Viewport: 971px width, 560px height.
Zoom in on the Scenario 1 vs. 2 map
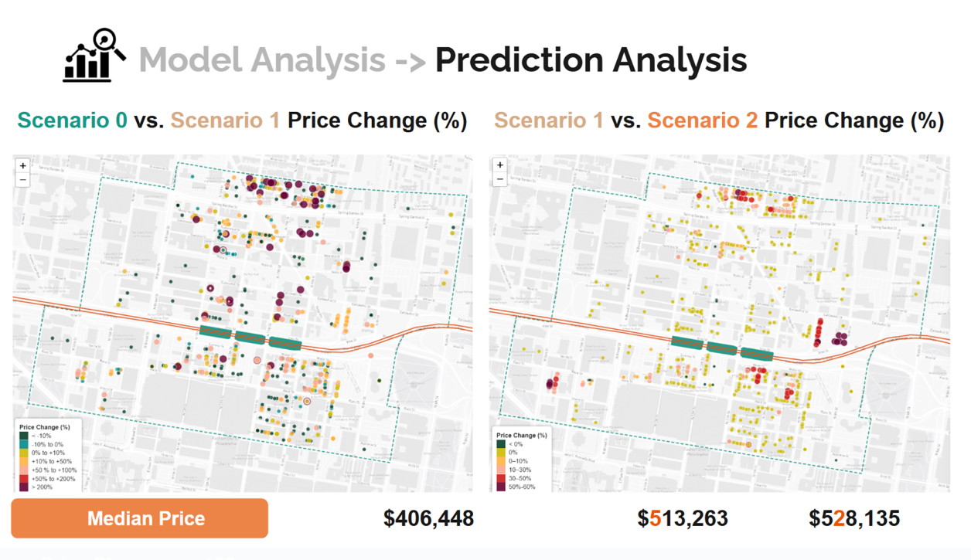[x=500, y=165]
